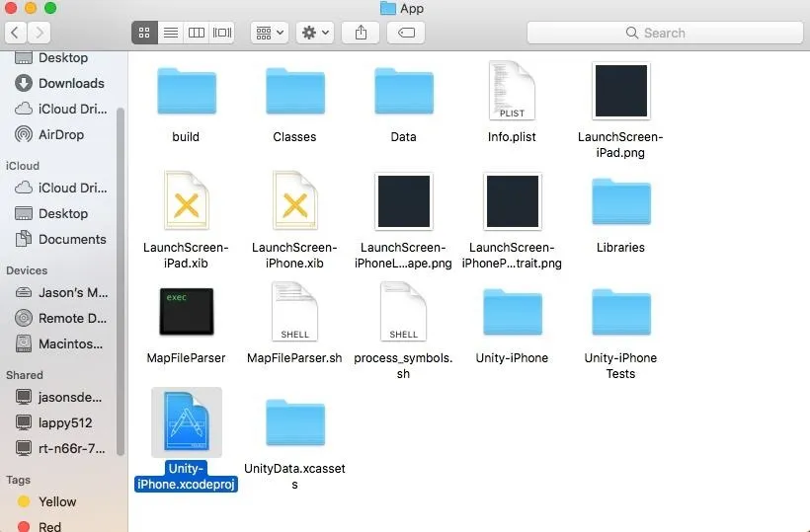Go back with the left chevron button
This screenshot has height=532, width=810.
tap(15, 33)
